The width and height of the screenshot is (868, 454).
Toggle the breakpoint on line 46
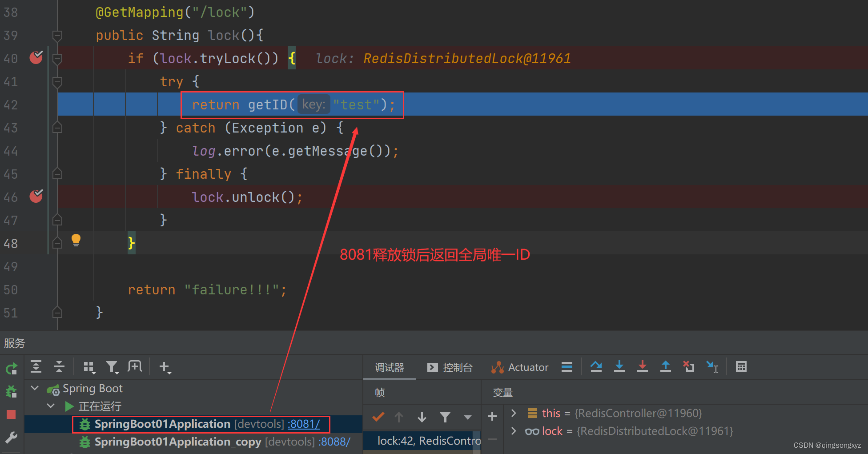(36, 196)
